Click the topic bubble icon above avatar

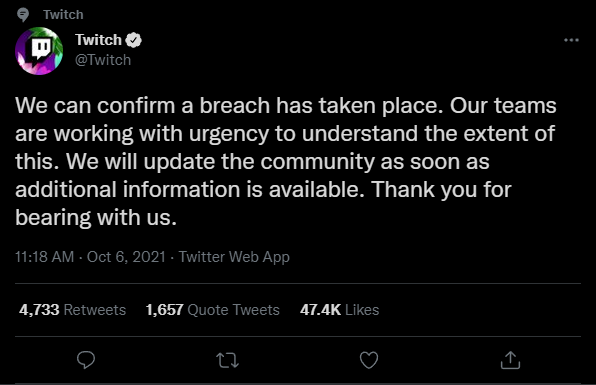pyautogui.click(x=23, y=15)
